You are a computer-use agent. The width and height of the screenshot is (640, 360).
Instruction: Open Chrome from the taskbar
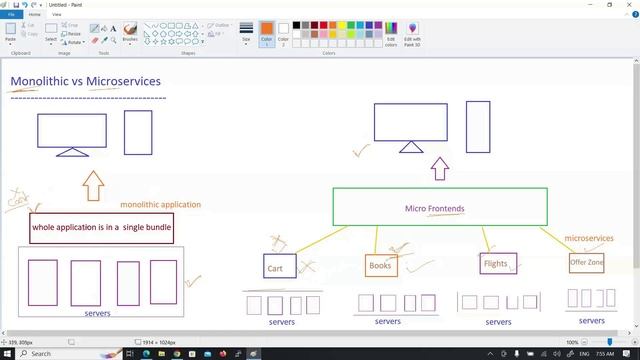177,353
